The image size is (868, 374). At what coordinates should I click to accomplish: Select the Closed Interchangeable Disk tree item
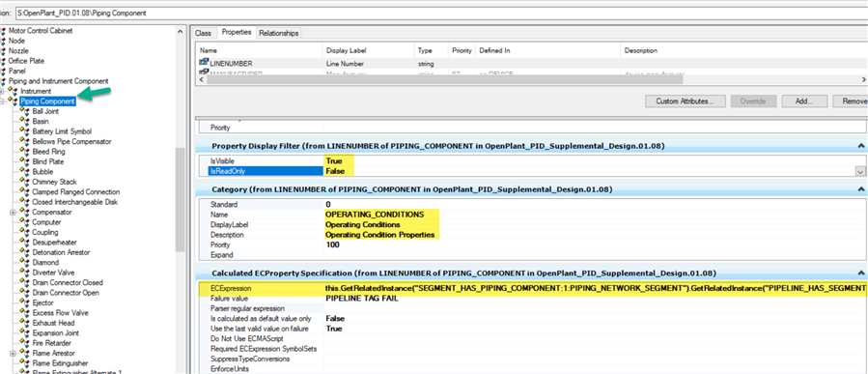[x=74, y=202]
